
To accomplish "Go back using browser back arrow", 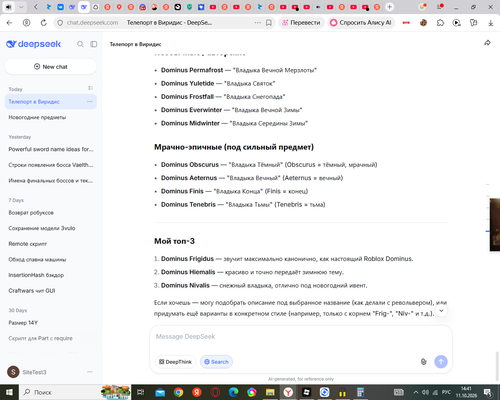I will (9, 23).
